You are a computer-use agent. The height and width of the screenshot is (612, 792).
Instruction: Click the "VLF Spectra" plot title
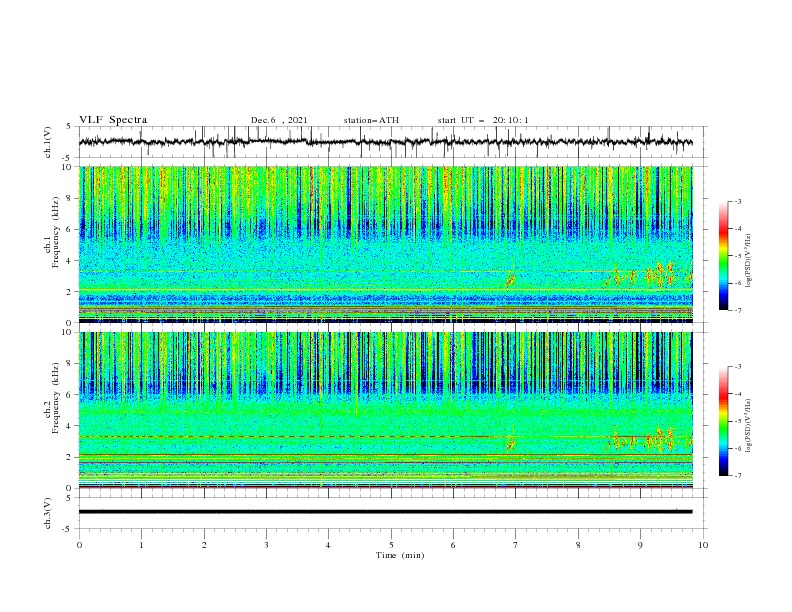(113, 120)
